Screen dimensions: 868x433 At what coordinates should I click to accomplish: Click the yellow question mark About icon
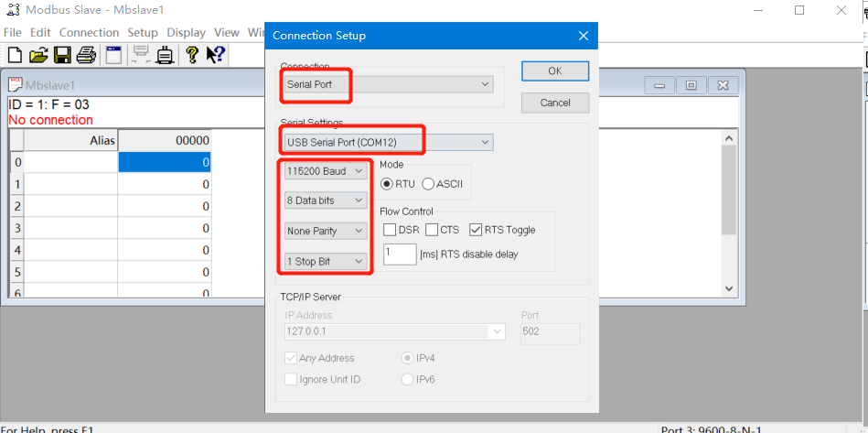(x=192, y=56)
